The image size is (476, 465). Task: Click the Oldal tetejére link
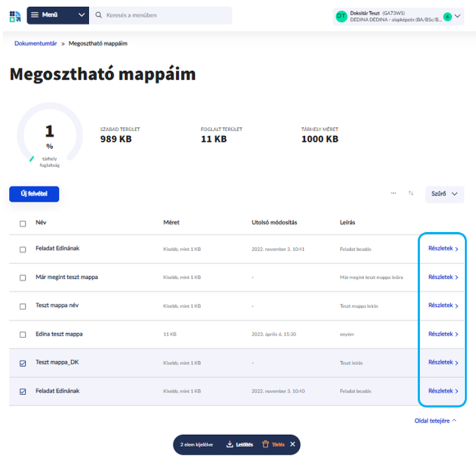(x=435, y=420)
